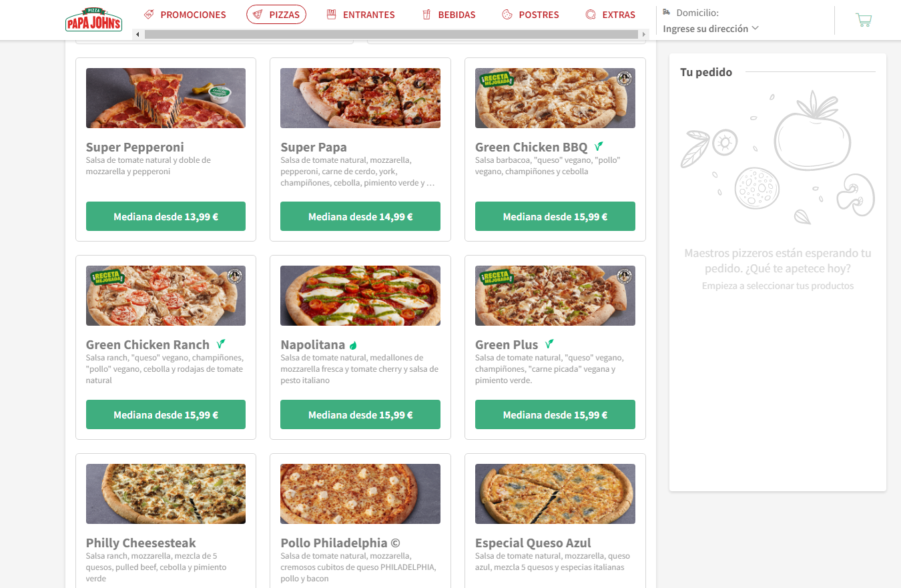Screen dimensions: 901x588
Task: Click Super Papa ingredients description
Action: tap(358, 172)
